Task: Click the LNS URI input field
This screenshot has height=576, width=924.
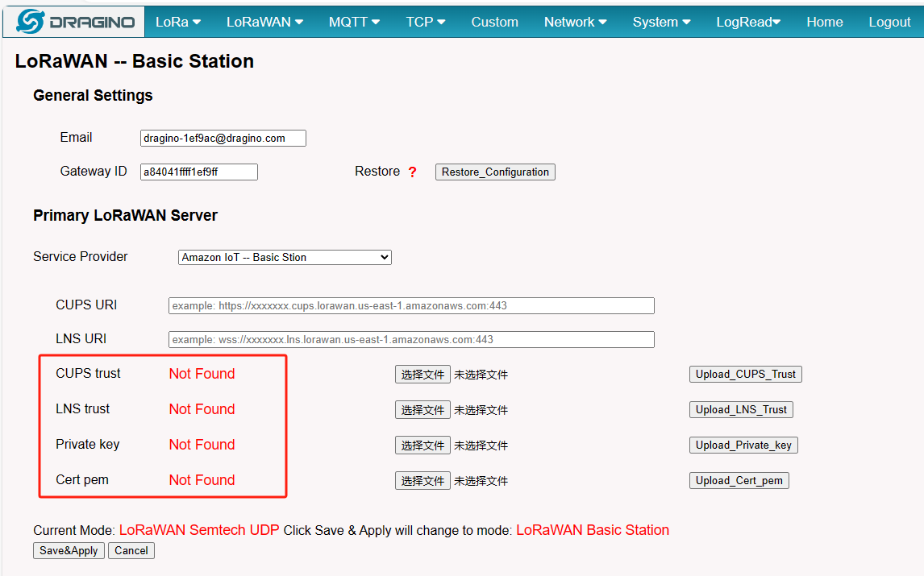Action: [x=411, y=339]
